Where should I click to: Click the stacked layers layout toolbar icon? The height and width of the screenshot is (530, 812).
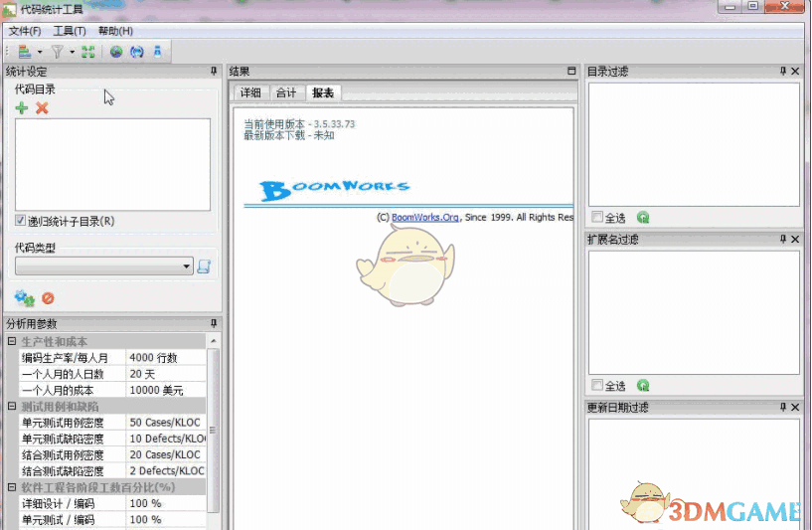click(x=24, y=52)
